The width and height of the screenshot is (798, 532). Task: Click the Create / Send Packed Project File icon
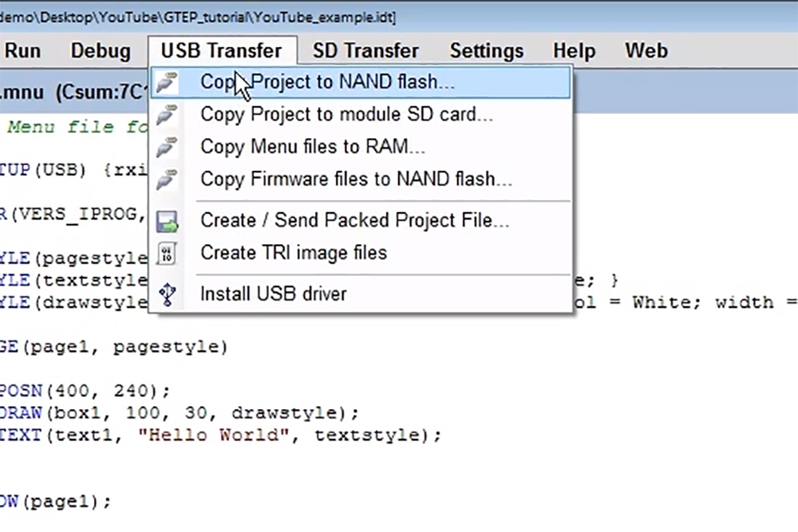(167, 221)
